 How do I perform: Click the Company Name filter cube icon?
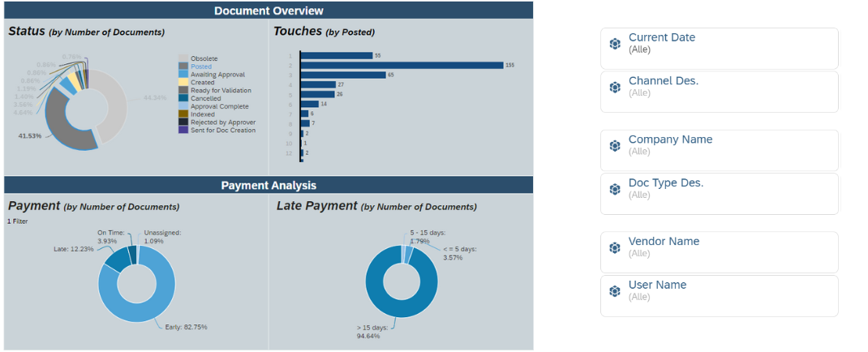click(615, 146)
